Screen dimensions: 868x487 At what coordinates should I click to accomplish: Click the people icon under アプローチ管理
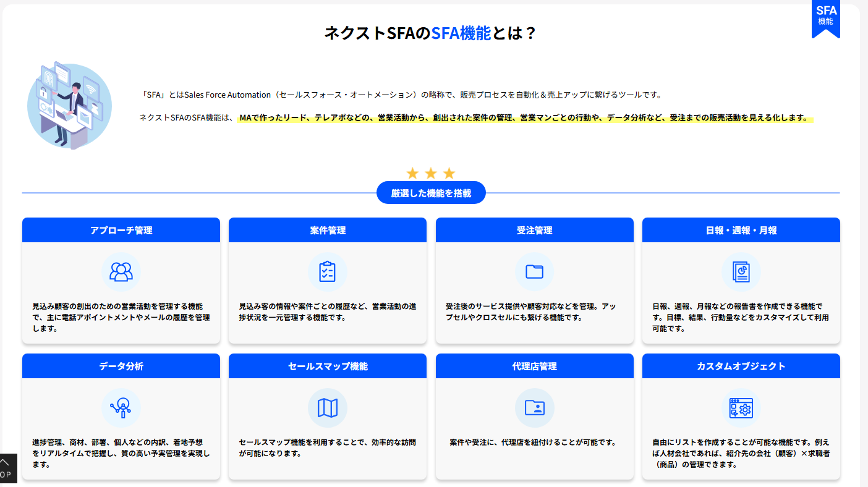tap(121, 272)
